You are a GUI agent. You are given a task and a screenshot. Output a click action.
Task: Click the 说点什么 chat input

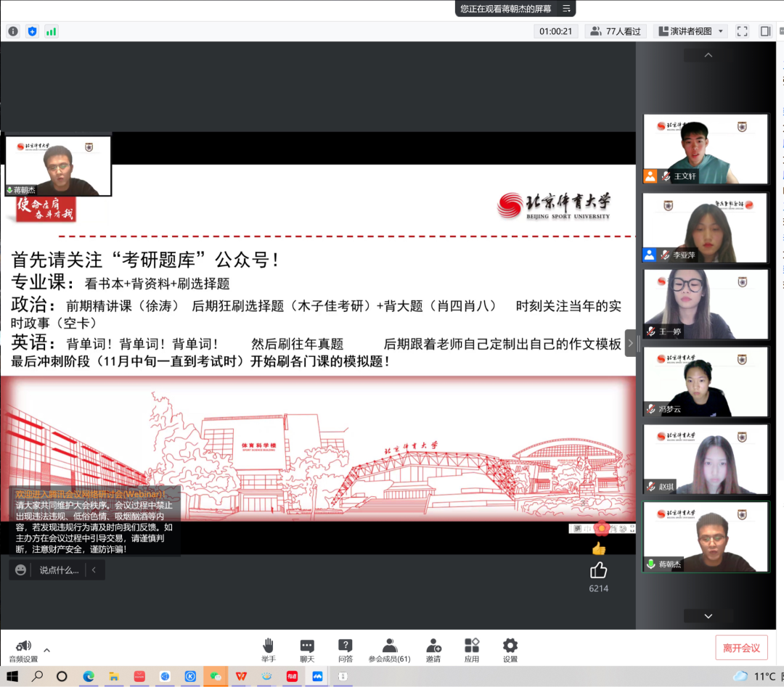(x=59, y=570)
